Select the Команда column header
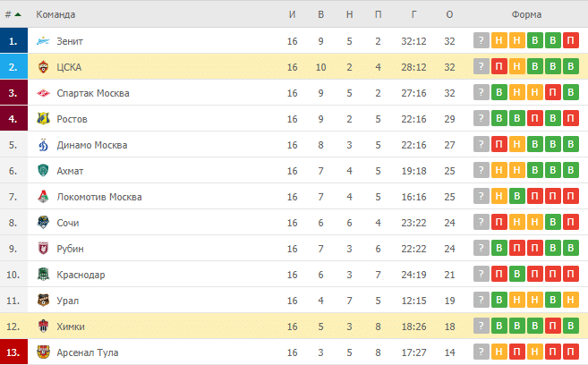This screenshot has width=588, height=365. point(55,14)
